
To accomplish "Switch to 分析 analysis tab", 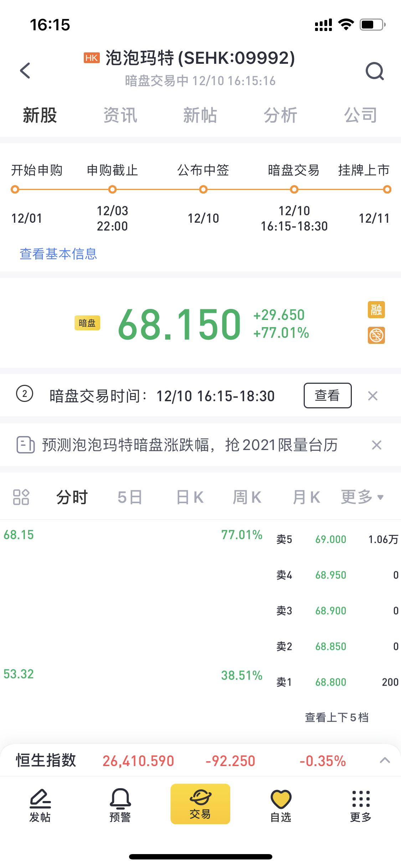I will tap(281, 115).
